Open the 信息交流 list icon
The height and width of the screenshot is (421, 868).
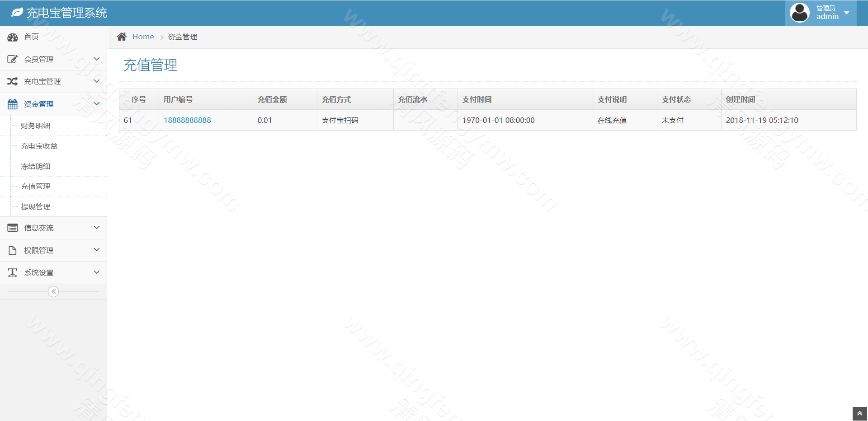point(12,228)
